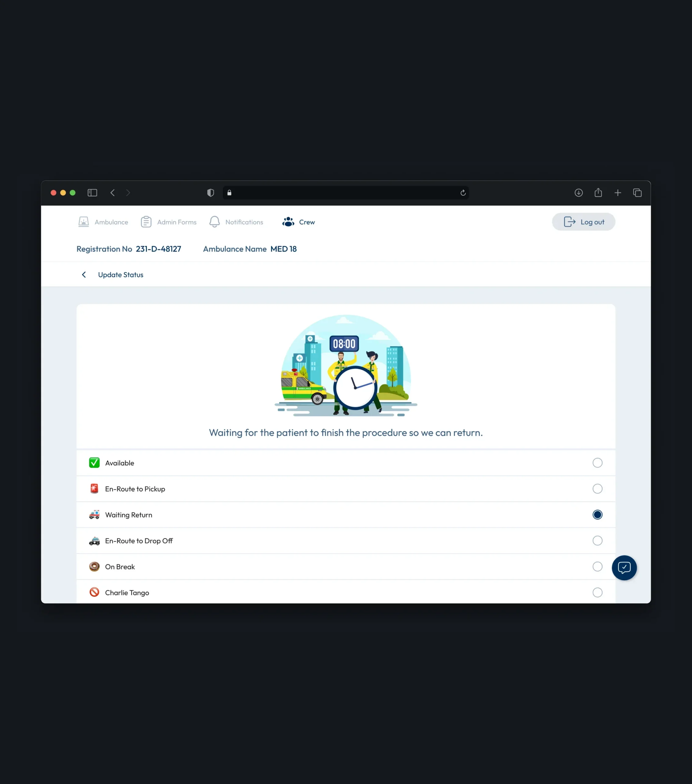The image size is (692, 784).
Task: Reload the page with refresh icon
Action: click(463, 193)
